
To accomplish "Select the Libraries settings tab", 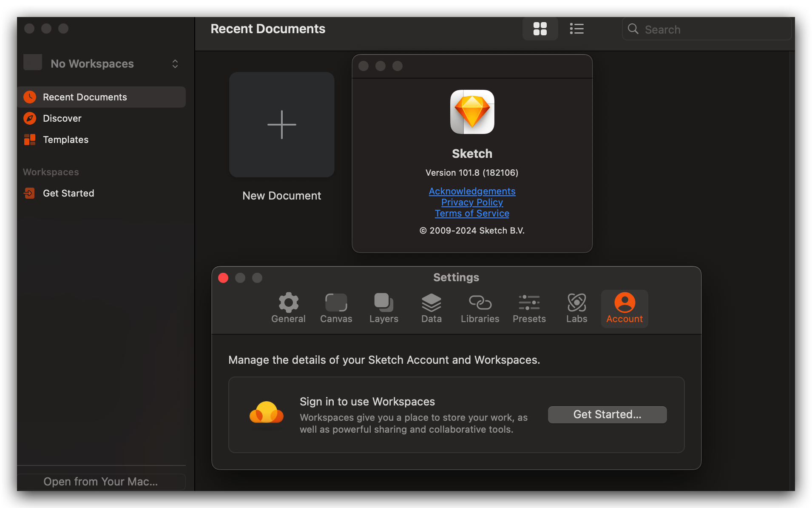I will click(x=480, y=308).
